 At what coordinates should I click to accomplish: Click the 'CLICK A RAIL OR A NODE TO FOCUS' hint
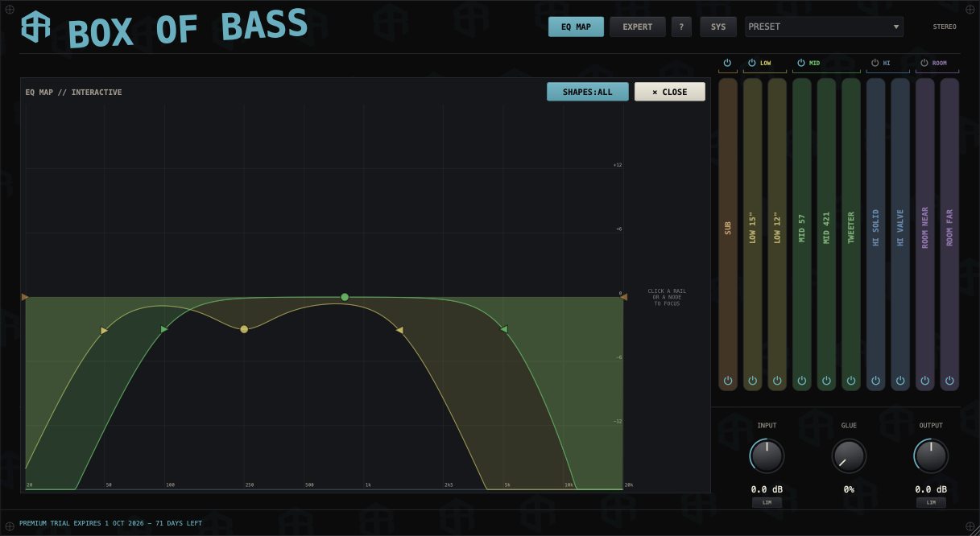point(667,297)
